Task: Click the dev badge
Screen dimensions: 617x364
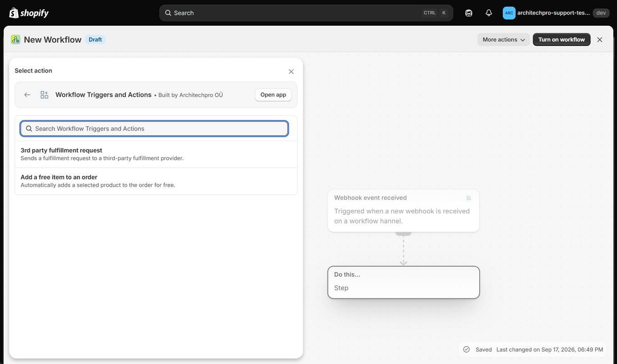Action: coord(601,13)
